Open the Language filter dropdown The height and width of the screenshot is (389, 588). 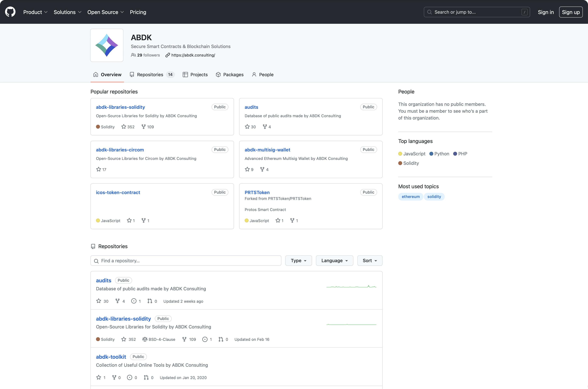tap(335, 261)
